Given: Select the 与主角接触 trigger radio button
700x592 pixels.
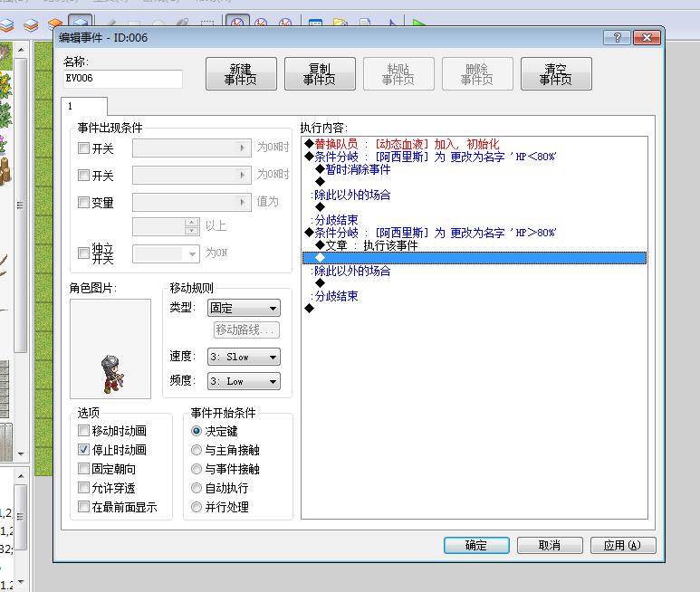Looking at the screenshot, I should 196,450.
